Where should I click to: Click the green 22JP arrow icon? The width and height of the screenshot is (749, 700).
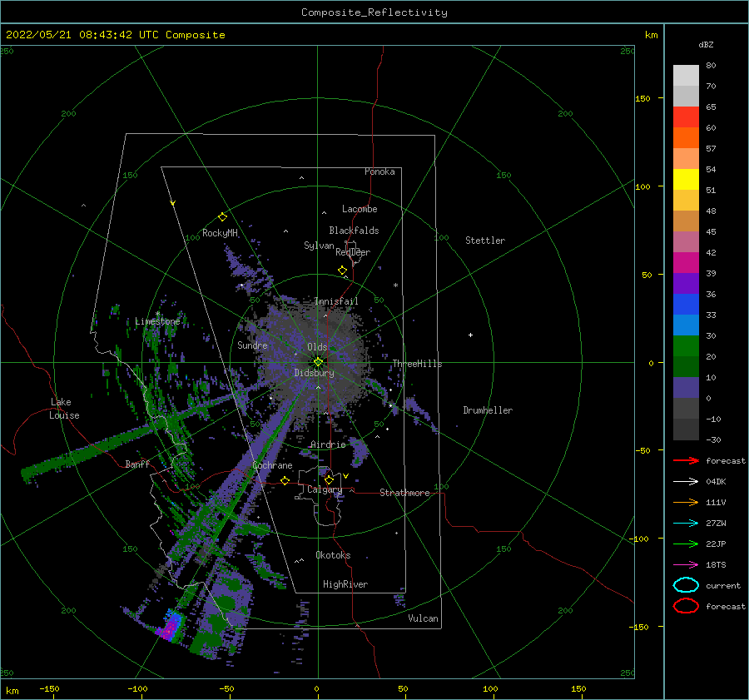(686, 544)
